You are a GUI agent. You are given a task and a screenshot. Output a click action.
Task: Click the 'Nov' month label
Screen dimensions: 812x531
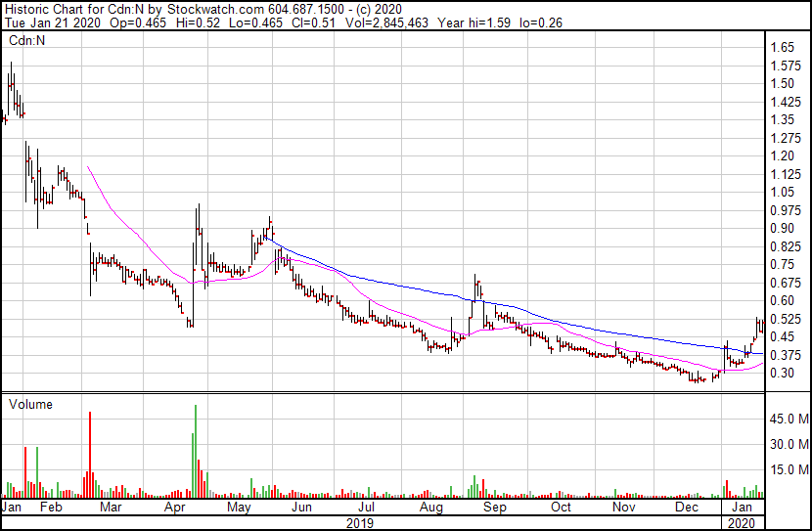click(624, 508)
